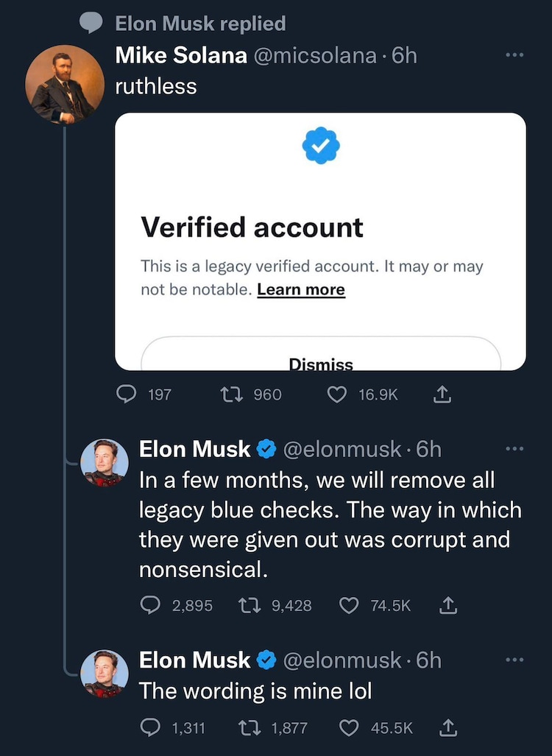Image resolution: width=552 pixels, height=756 pixels.
Task: Open more options on "legacy blue checks" tweet
Action: point(514,448)
